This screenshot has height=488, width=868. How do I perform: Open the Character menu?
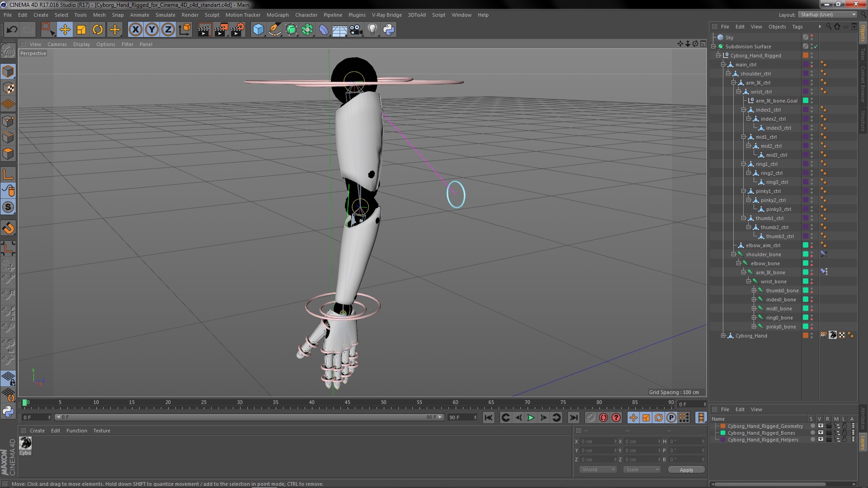[x=306, y=15]
